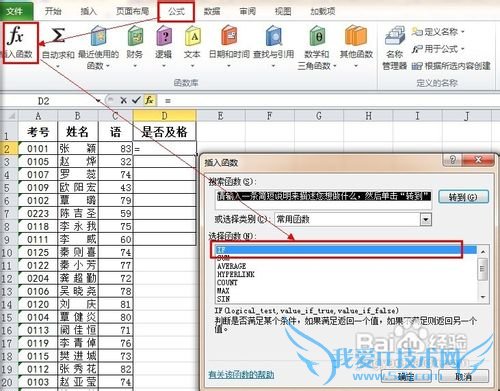500x391 pixels.
Task: Cancel the formula bar entry with the X icon
Action: coord(123,100)
